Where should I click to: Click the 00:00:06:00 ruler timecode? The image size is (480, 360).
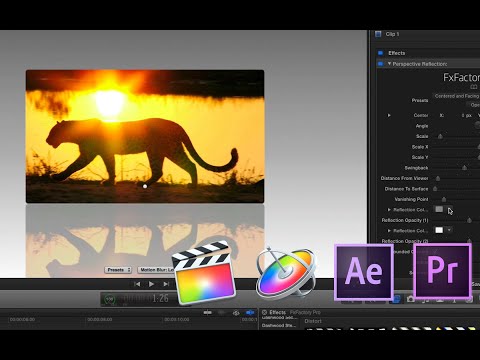[22, 319]
